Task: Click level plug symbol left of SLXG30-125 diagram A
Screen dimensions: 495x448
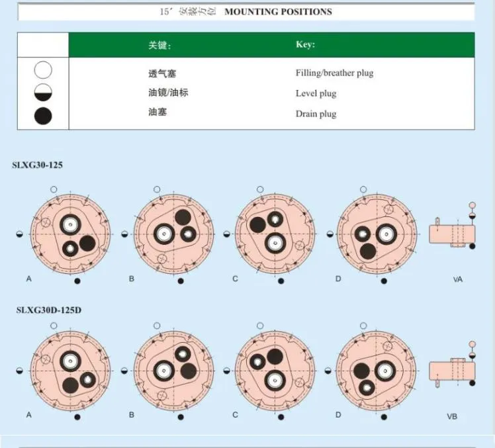Action: pos(20,234)
